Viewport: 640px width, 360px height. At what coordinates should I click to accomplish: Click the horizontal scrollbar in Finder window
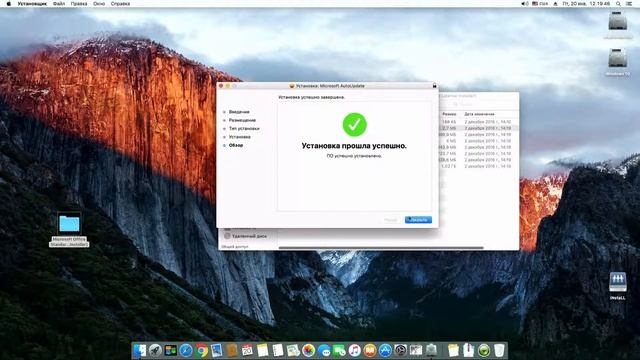[381, 248]
